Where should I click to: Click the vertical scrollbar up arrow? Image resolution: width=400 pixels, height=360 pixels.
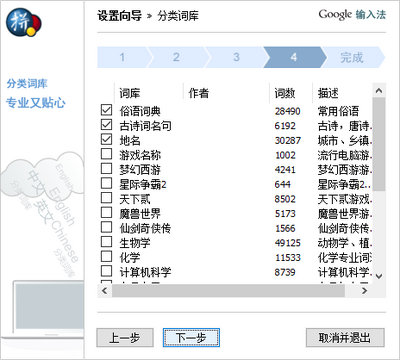point(379,90)
